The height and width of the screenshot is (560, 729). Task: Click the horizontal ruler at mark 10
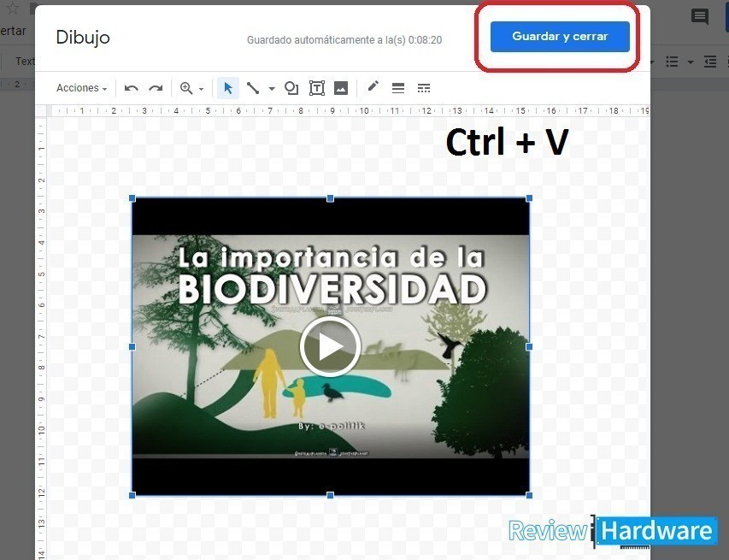tap(363, 110)
